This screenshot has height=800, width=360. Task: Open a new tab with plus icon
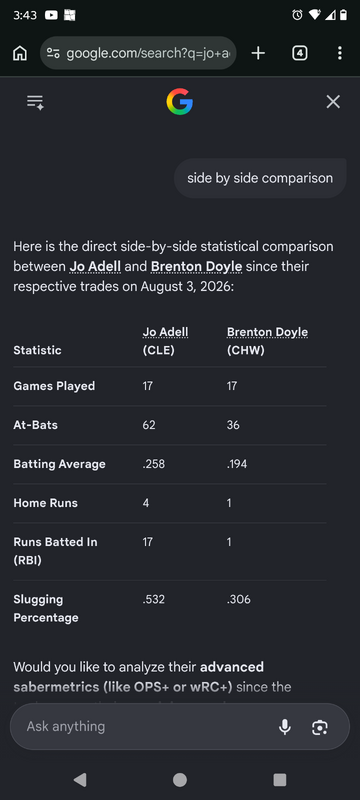[259, 53]
